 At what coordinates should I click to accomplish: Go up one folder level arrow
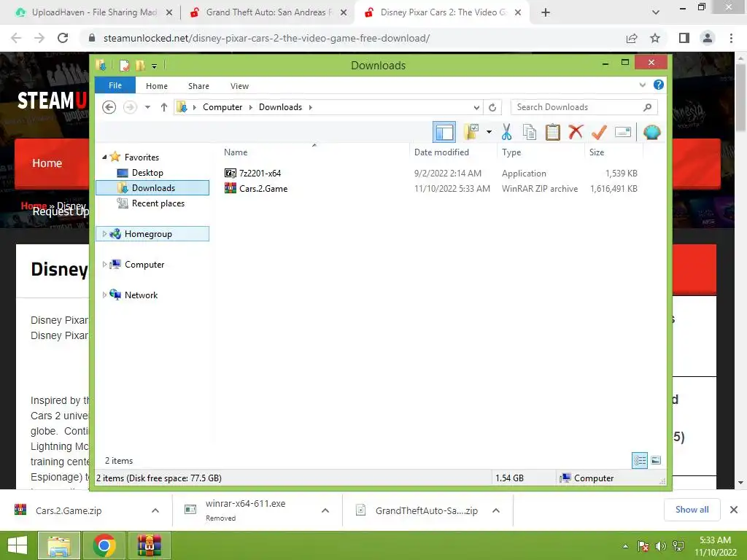(x=164, y=107)
